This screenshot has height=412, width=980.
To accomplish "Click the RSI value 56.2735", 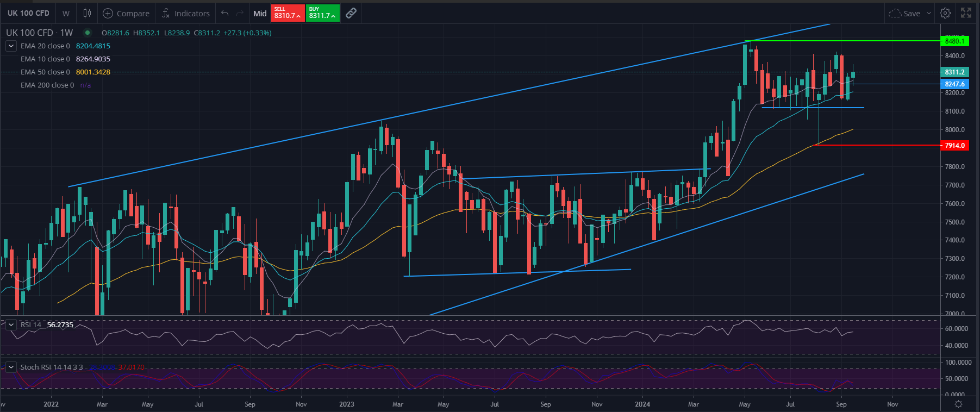I will coord(60,324).
